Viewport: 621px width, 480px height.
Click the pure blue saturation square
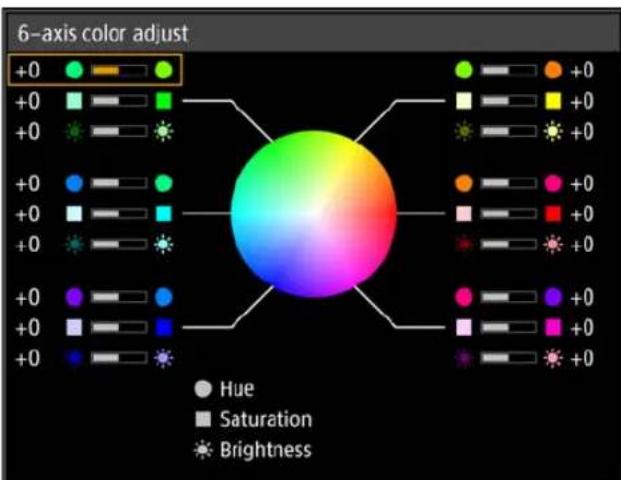(x=164, y=328)
